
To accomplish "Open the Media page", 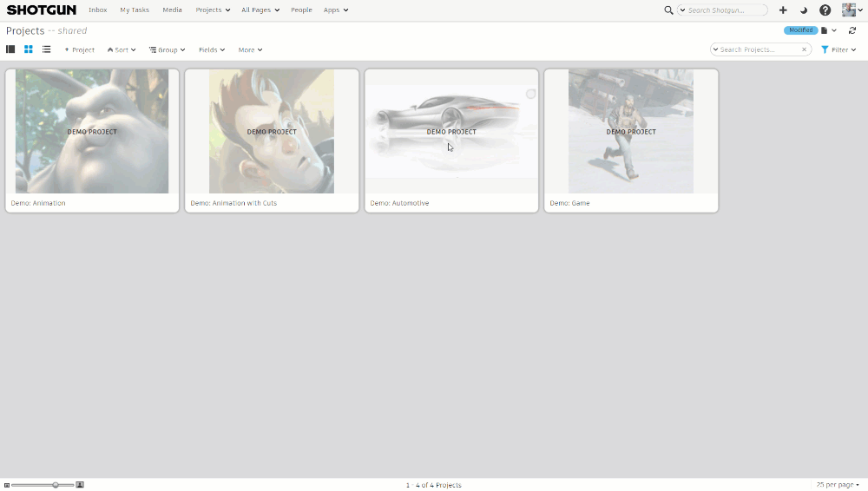I will 172,10.
